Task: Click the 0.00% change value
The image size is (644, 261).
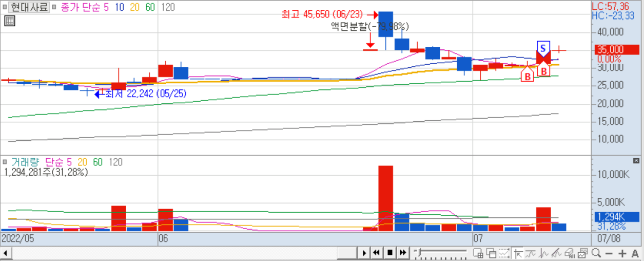Action: point(610,60)
